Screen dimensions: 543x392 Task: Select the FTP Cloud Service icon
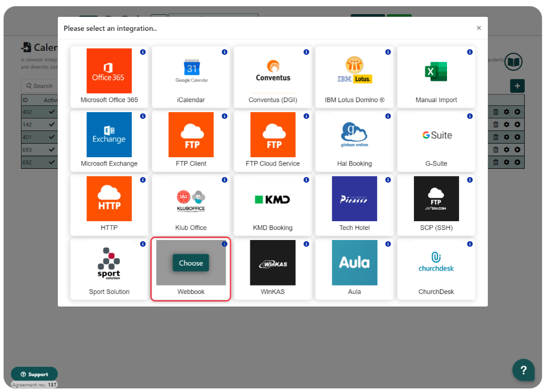[x=273, y=135]
